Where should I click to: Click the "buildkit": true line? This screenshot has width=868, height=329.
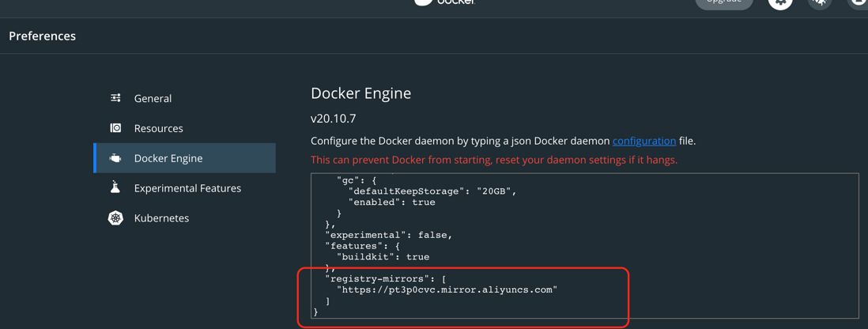383,257
